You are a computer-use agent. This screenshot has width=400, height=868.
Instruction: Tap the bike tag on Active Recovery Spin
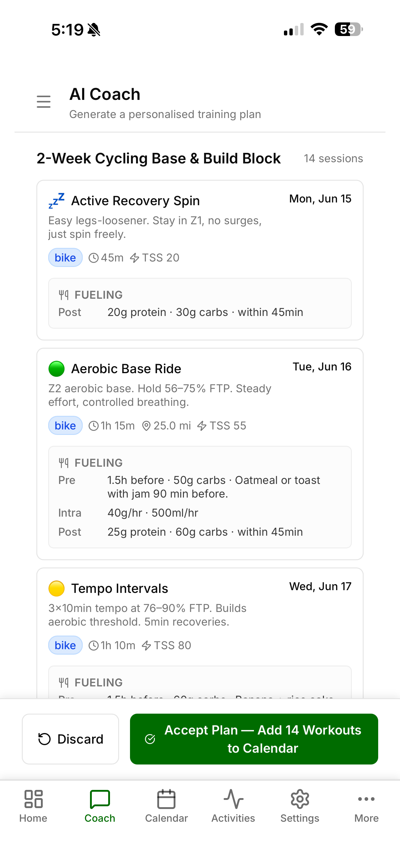coord(65,258)
